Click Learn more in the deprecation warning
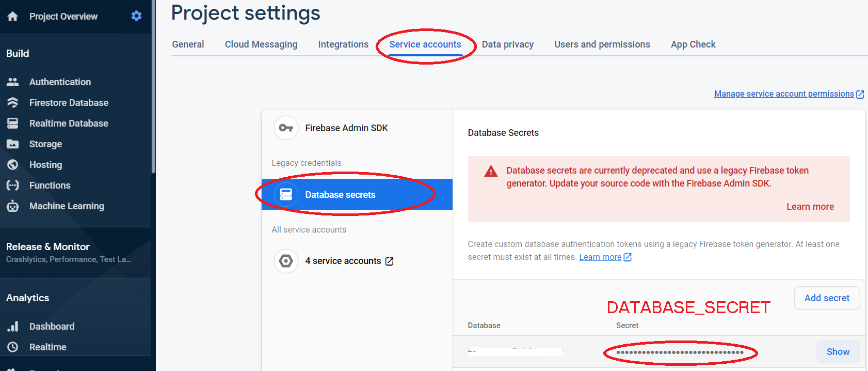The image size is (868, 371). tap(810, 207)
